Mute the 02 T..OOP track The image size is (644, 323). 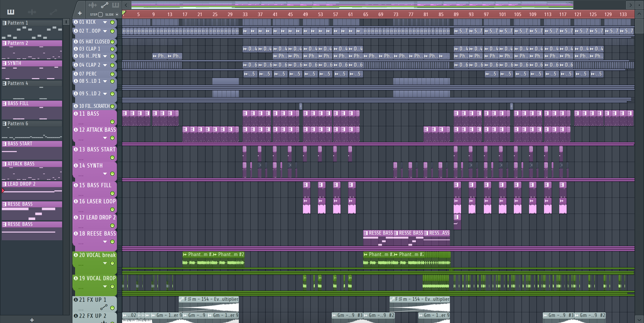(112, 31)
